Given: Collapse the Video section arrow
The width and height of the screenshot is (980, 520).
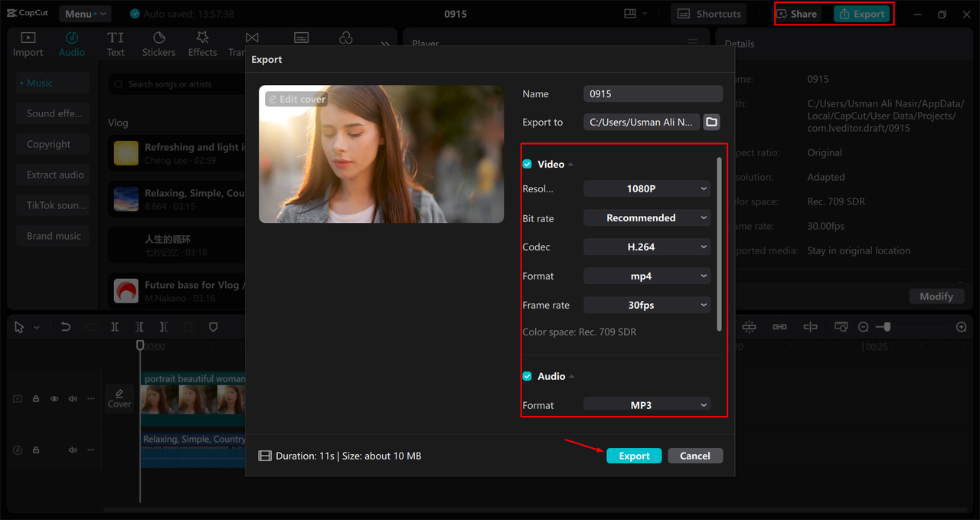Looking at the screenshot, I should [571, 165].
